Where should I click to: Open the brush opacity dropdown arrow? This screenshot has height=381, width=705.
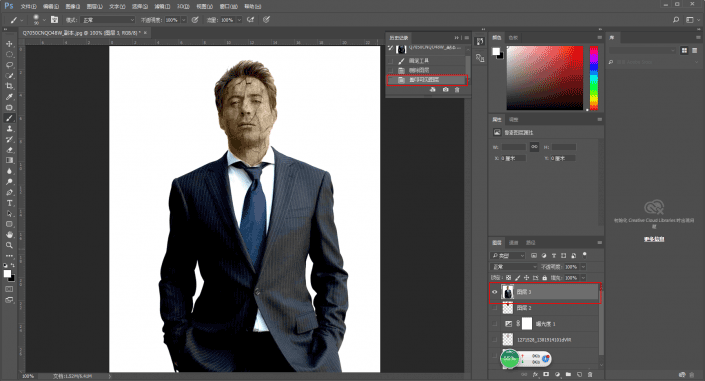pyautogui.click(x=183, y=20)
